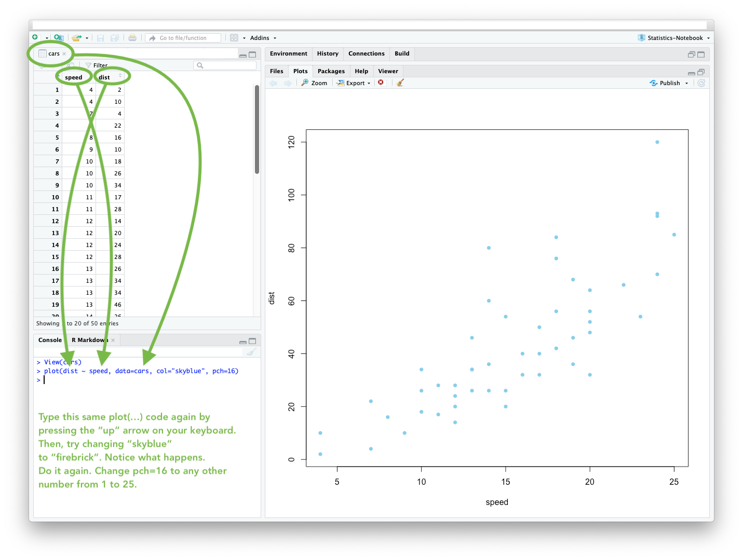743x560 pixels.
Task: Expand the Addins dropdown menu
Action: click(263, 38)
